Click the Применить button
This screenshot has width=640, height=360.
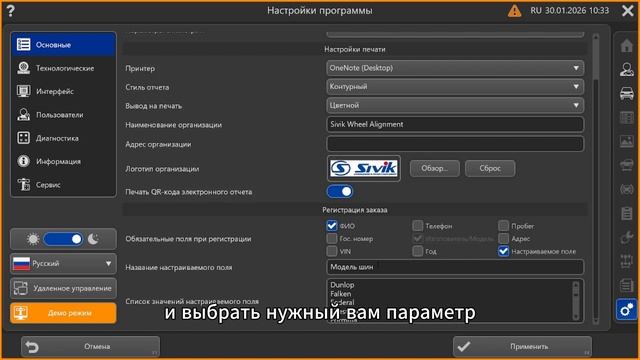(x=522, y=347)
